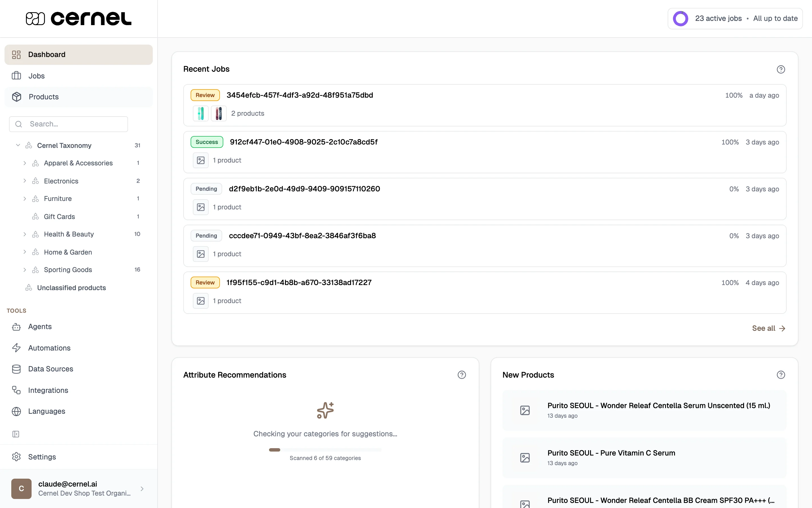Click the Sporting Goods category icon

coord(36,270)
